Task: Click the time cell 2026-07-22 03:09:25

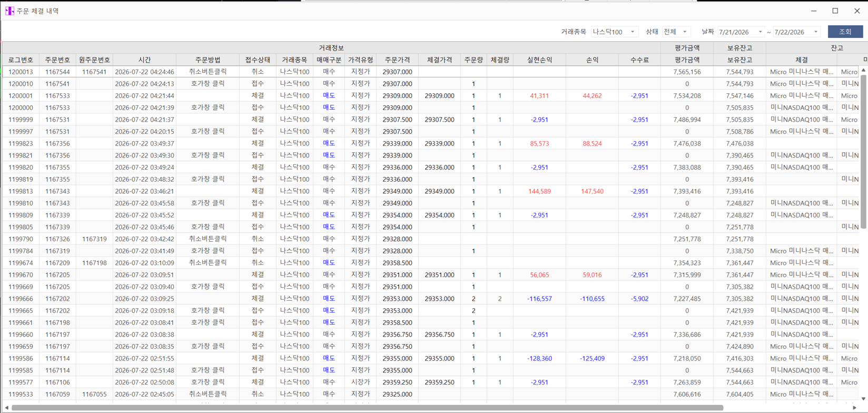Action: (145, 299)
